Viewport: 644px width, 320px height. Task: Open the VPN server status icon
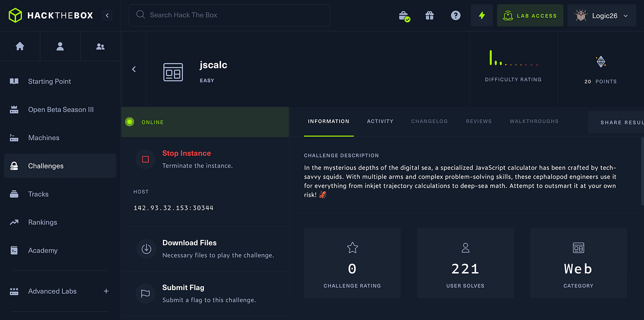404,15
